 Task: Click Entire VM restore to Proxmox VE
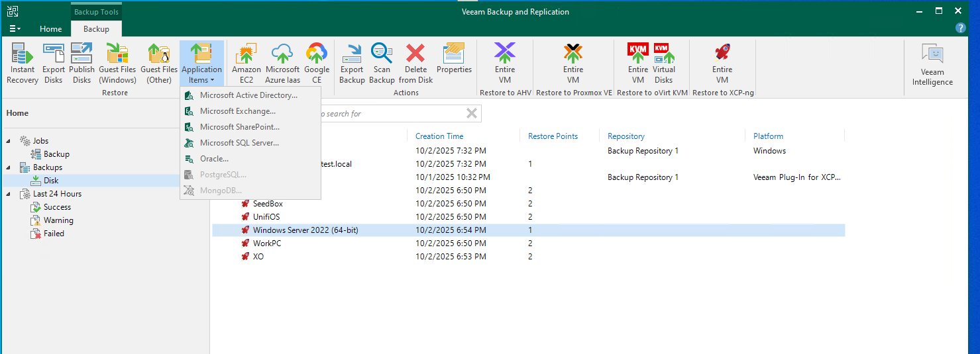[573, 64]
